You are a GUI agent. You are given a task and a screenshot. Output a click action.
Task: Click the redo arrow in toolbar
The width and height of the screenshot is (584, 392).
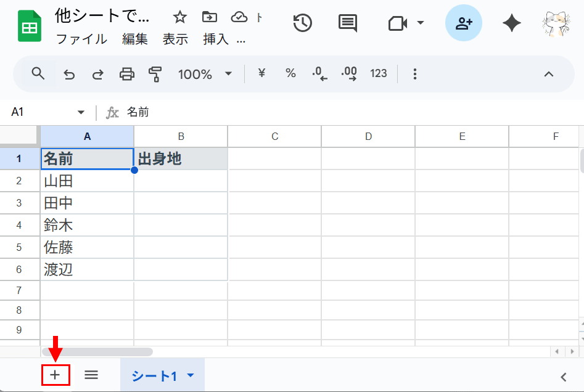click(97, 75)
